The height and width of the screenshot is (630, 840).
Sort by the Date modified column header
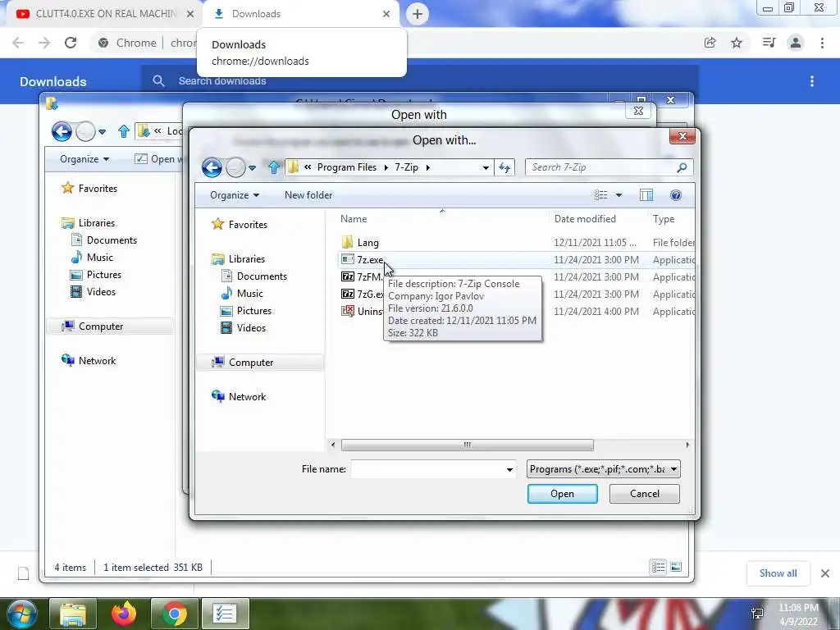pyautogui.click(x=585, y=218)
